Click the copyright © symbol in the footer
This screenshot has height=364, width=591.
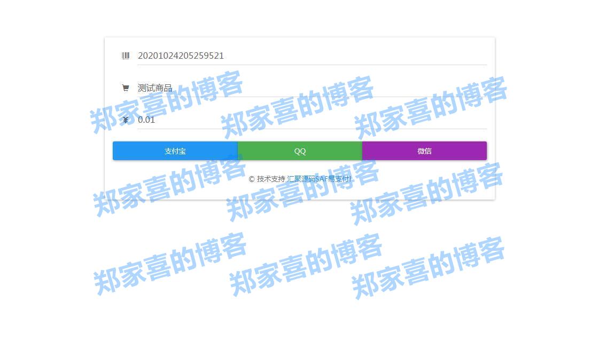tap(251, 179)
